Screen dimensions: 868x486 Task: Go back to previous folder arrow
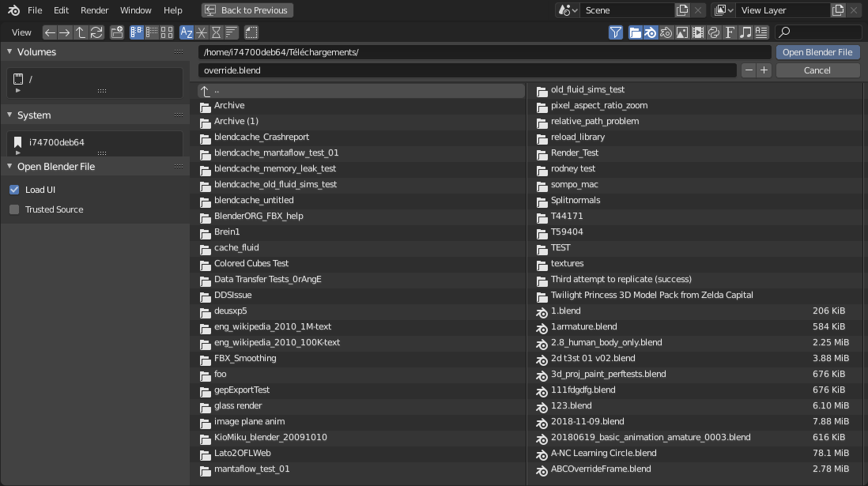[50, 32]
